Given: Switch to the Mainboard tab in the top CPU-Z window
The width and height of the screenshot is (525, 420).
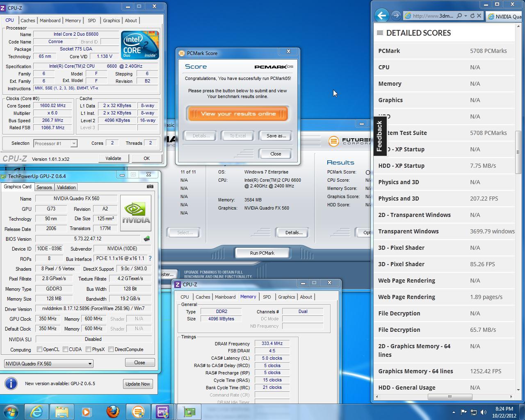Looking at the screenshot, I should 50,21.
